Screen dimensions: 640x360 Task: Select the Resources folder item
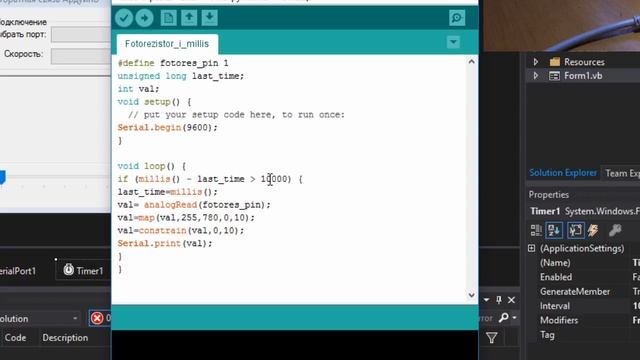coord(584,62)
